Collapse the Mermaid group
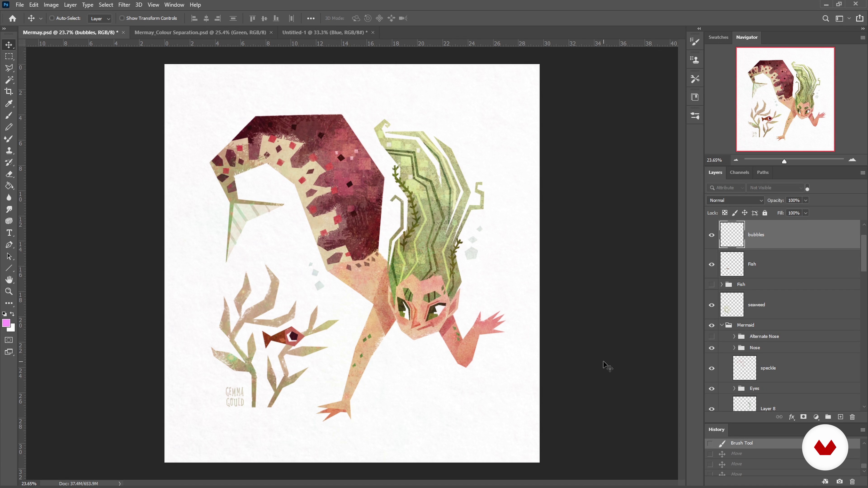Image resolution: width=868 pixels, height=488 pixels. coord(722,325)
